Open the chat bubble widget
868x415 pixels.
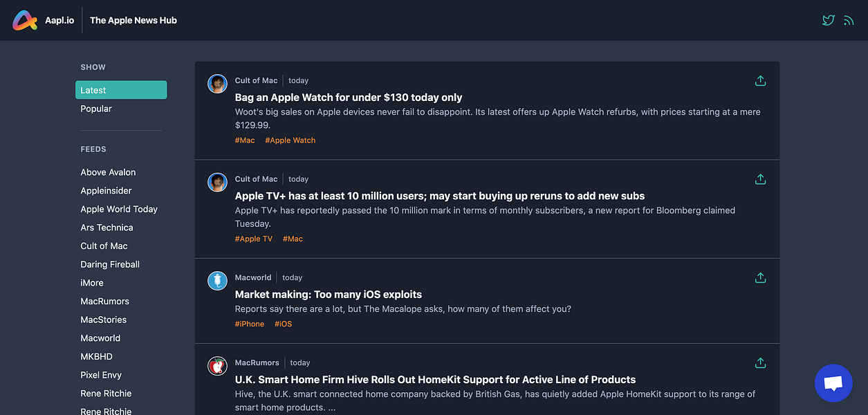click(833, 383)
